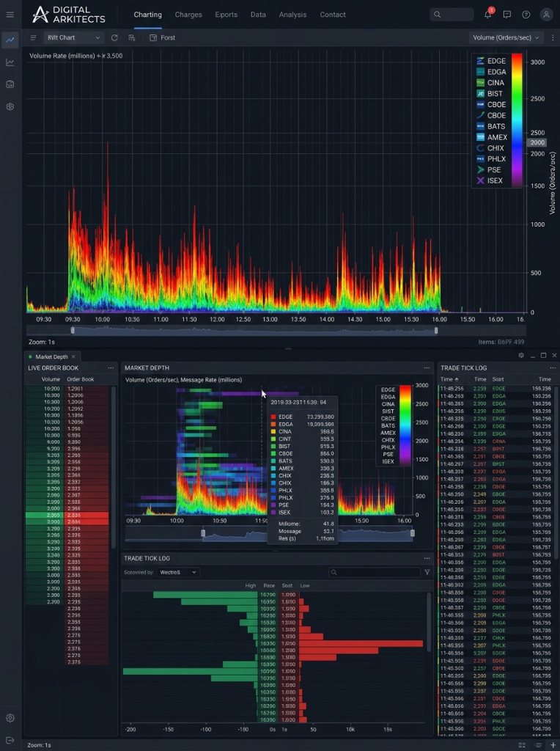560x751 pixels.
Task: Open the Contact tab
Action: (333, 15)
